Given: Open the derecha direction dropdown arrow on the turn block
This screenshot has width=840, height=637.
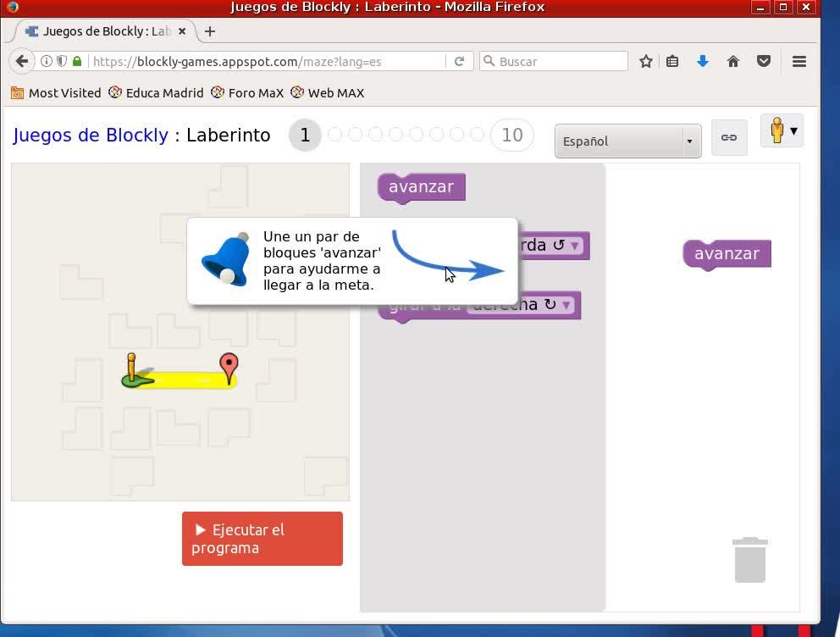Looking at the screenshot, I should tap(566, 305).
